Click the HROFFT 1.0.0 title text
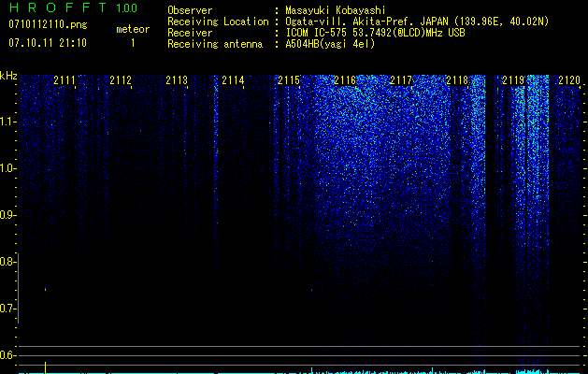 (x=73, y=7)
